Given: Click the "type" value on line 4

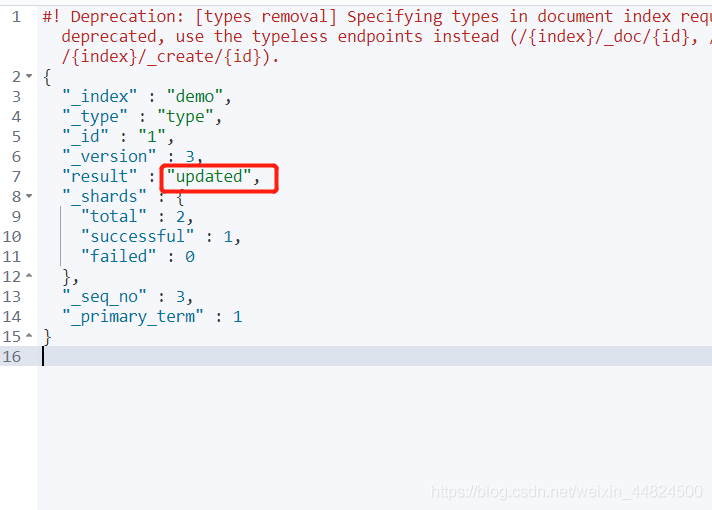Looking at the screenshot, I should tap(186, 117).
